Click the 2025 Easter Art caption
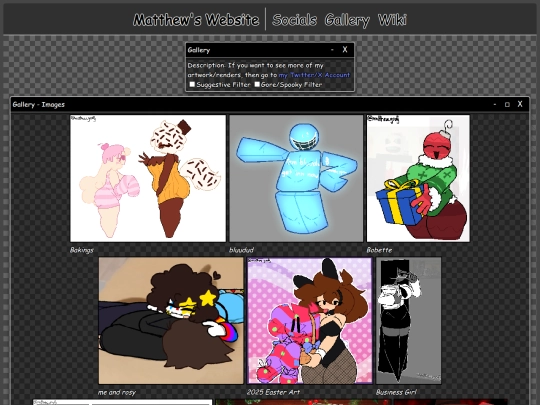The height and width of the screenshot is (405, 540). (273, 392)
